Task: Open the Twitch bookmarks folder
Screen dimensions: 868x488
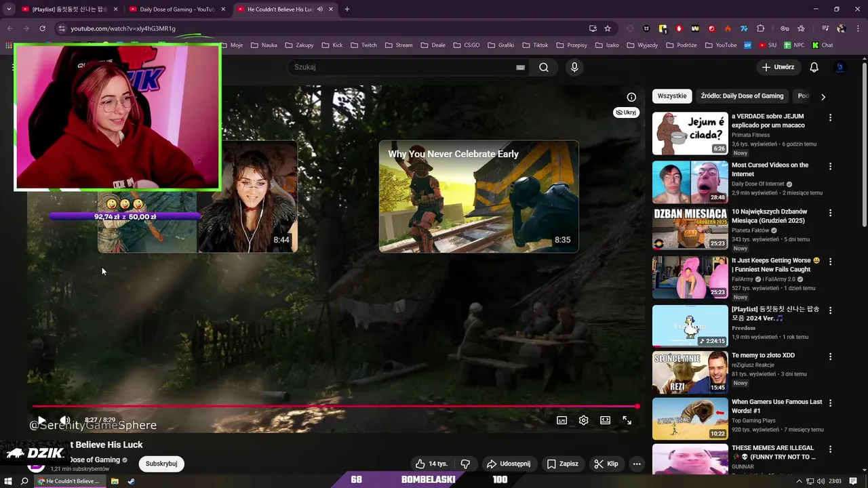Action: coord(364,45)
